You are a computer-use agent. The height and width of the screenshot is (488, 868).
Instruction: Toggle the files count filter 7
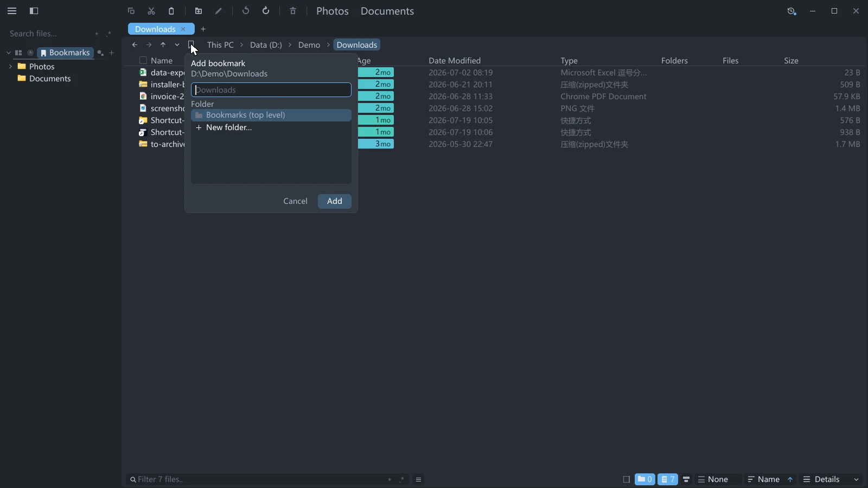coord(668,479)
